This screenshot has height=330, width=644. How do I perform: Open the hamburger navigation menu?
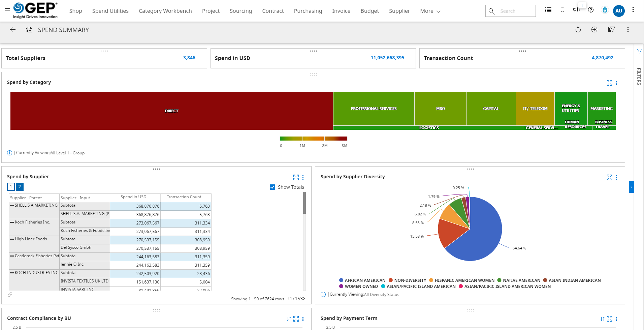coord(7,10)
